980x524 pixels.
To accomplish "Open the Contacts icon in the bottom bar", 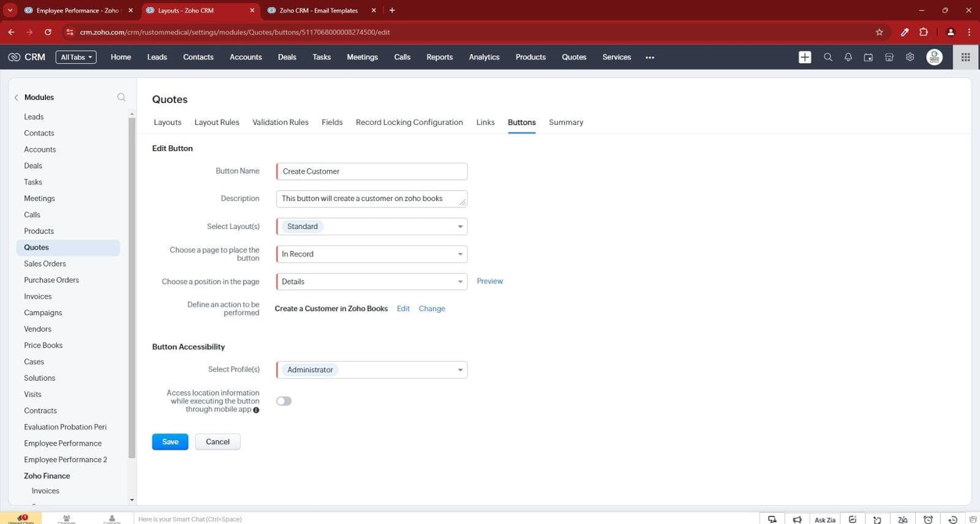I will pyautogui.click(x=111, y=518).
